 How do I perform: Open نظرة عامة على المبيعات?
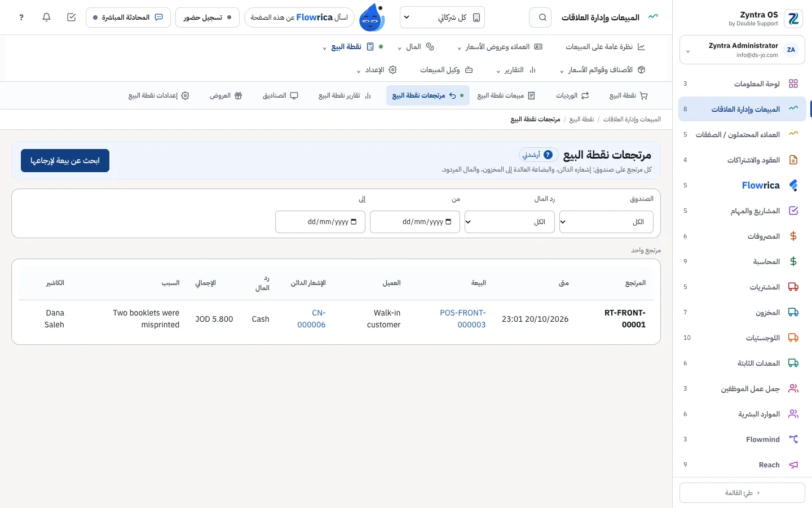coord(605,47)
